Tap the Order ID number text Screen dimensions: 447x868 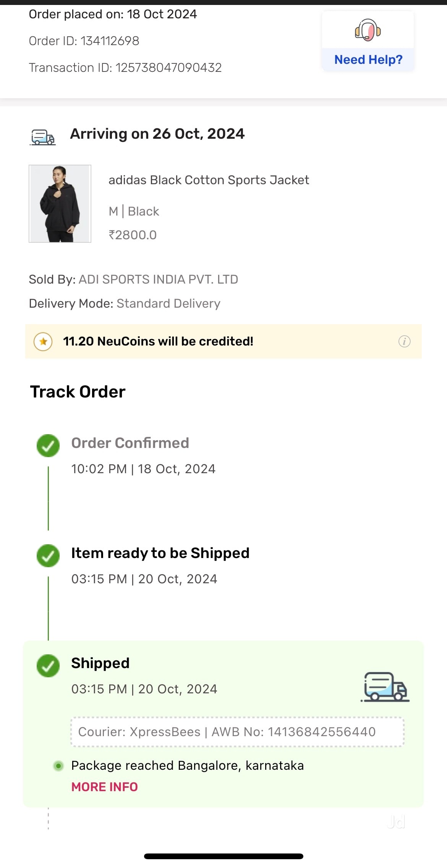click(110, 41)
